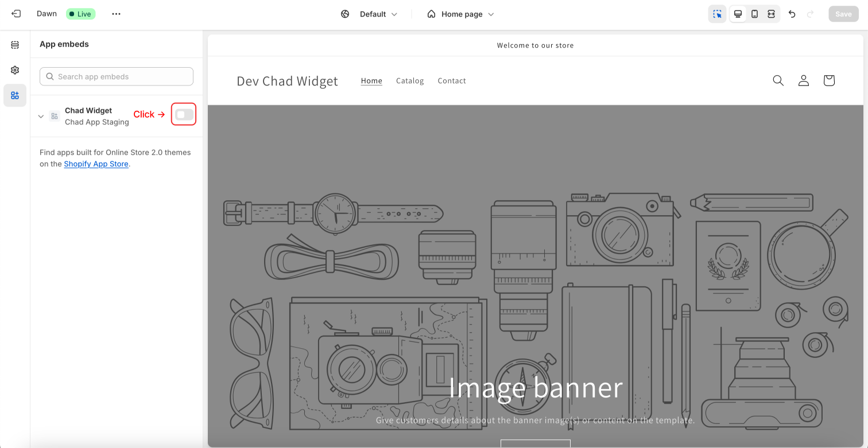Open Theme settings gear icon

point(15,70)
